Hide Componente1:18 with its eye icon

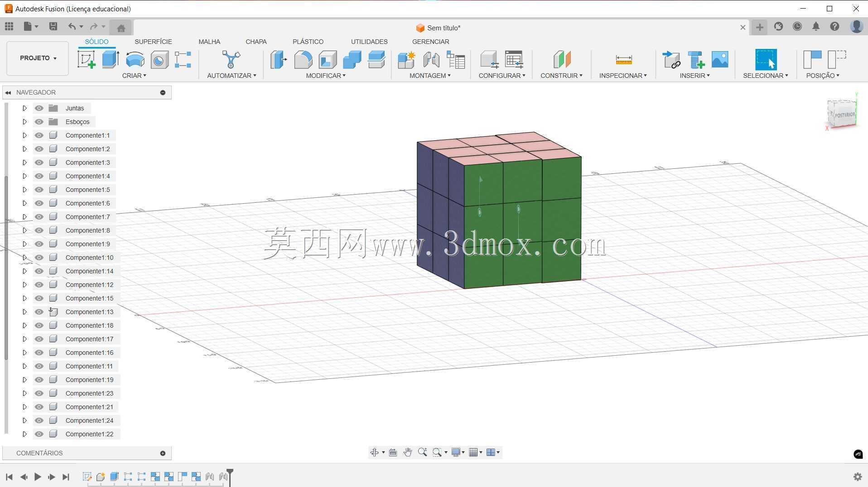tap(39, 325)
